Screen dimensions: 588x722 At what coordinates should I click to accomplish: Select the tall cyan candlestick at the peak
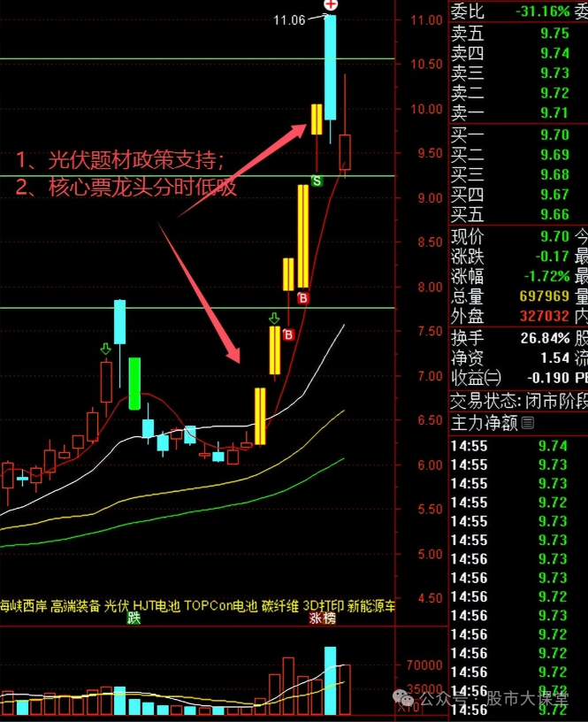click(330, 67)
